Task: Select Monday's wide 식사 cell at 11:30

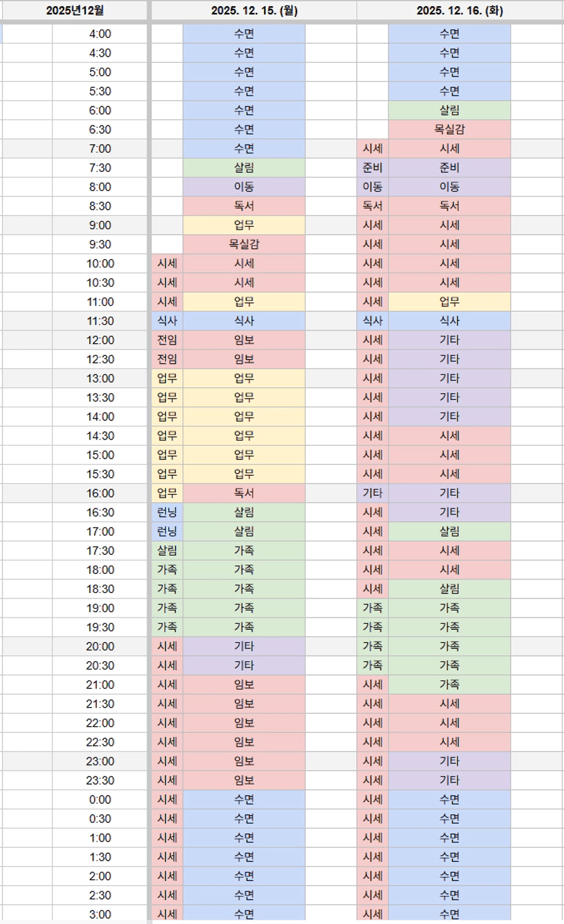Action: (x=244, y=321)
